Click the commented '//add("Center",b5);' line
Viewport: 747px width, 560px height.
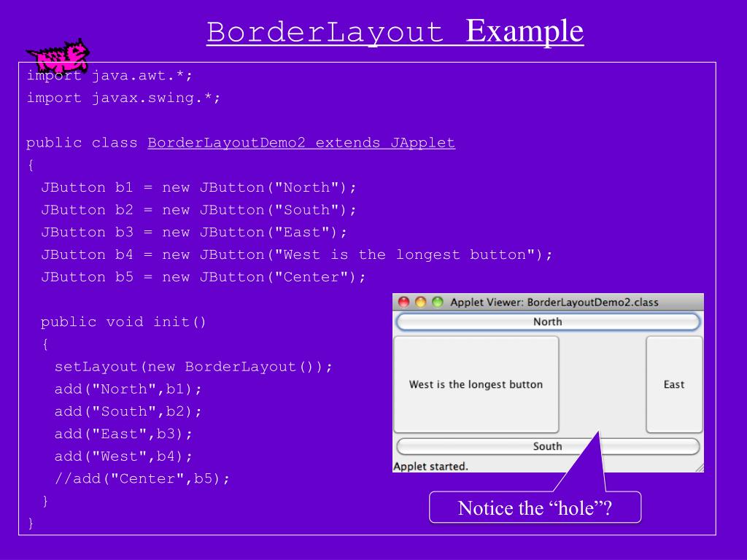click(142, 478)
